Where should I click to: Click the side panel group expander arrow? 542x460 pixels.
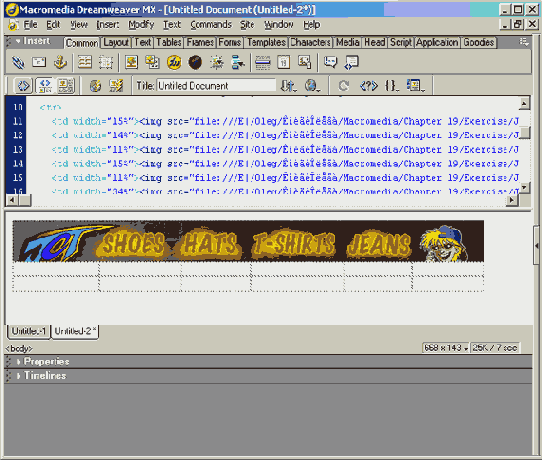536,245
